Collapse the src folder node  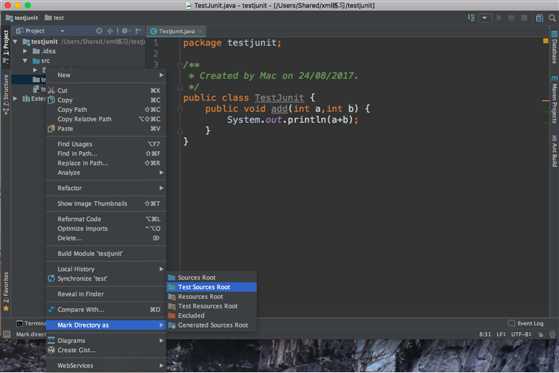coord(25,61)
